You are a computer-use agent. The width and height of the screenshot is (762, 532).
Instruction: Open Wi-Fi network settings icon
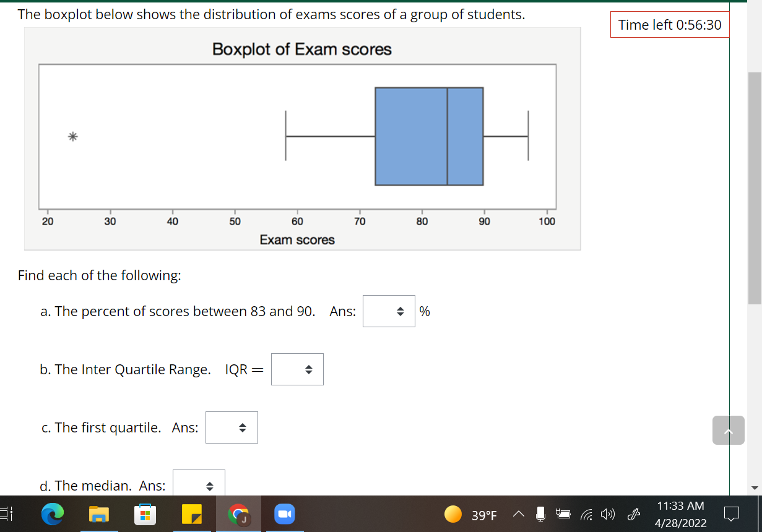coord(586,515)
